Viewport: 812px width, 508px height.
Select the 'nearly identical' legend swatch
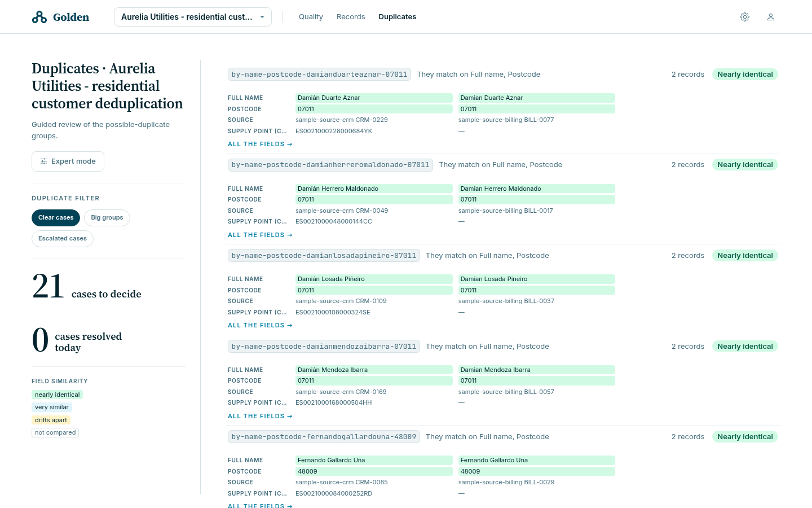57,395
